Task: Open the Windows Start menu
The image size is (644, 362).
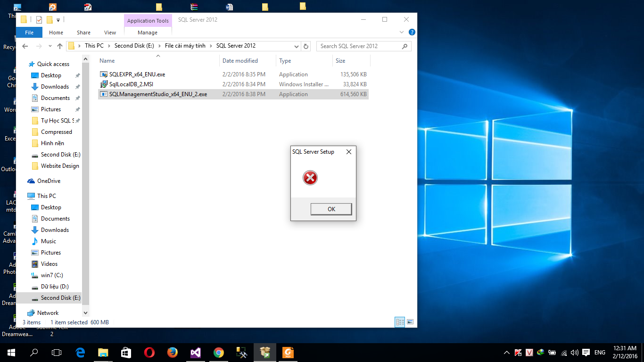Action: (x=11, y=353)
